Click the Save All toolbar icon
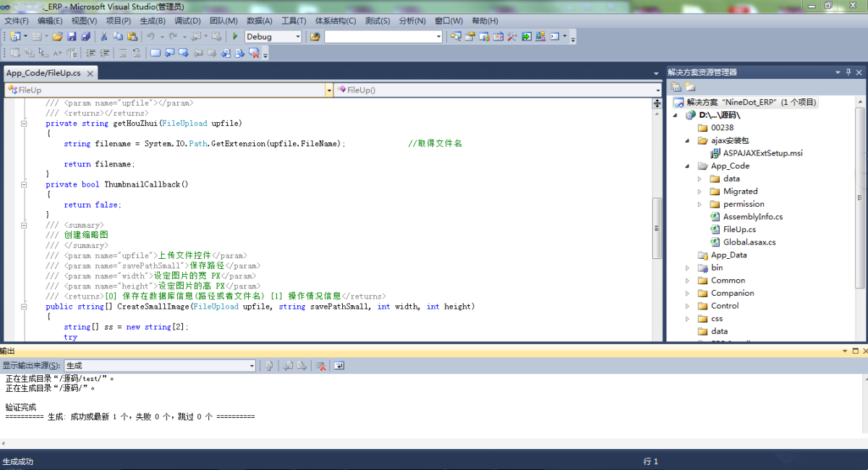This screenshot has width=868, height=470. [x=85, y=36]
